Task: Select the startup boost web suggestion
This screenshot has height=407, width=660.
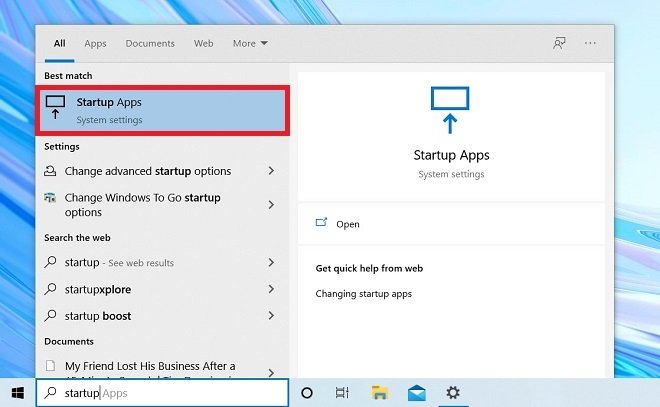Action: [162, 315]
